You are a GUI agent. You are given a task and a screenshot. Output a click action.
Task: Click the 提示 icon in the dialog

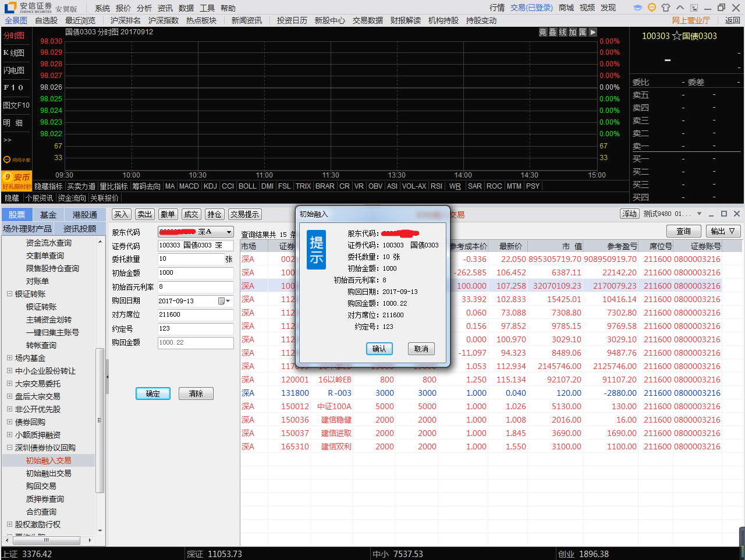click(x=317, y=251)
